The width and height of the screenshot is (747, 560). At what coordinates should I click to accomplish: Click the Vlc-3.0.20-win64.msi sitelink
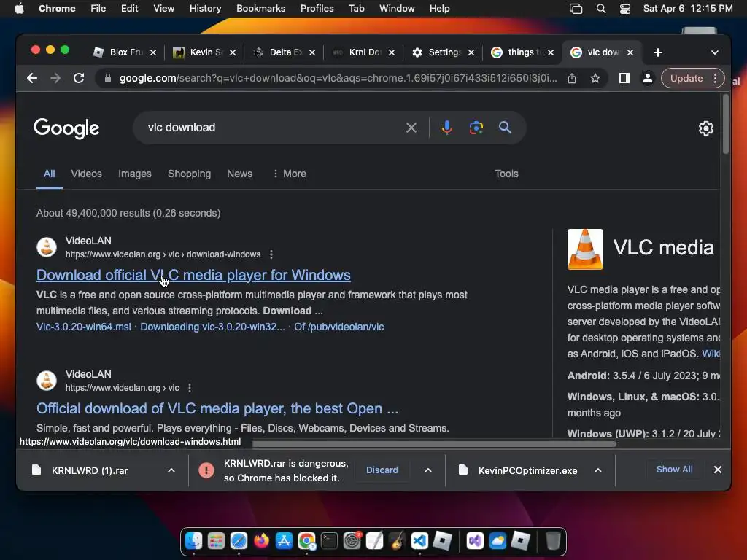pos(83,327)
